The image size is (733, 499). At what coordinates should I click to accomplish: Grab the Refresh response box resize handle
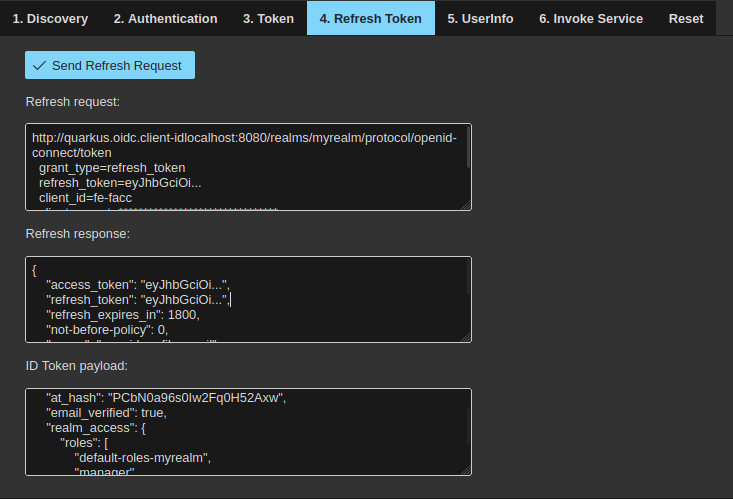tap(465, 337)
